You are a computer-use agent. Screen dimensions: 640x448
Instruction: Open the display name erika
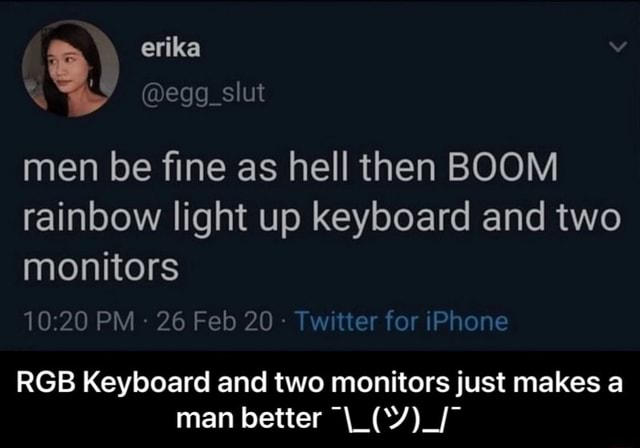pos(171,48)
